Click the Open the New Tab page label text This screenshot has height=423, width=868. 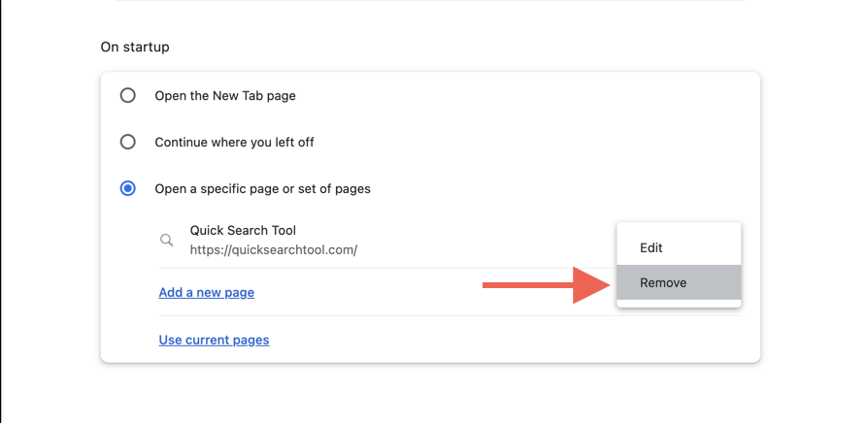pyautogui.click(x=225, y=96)
